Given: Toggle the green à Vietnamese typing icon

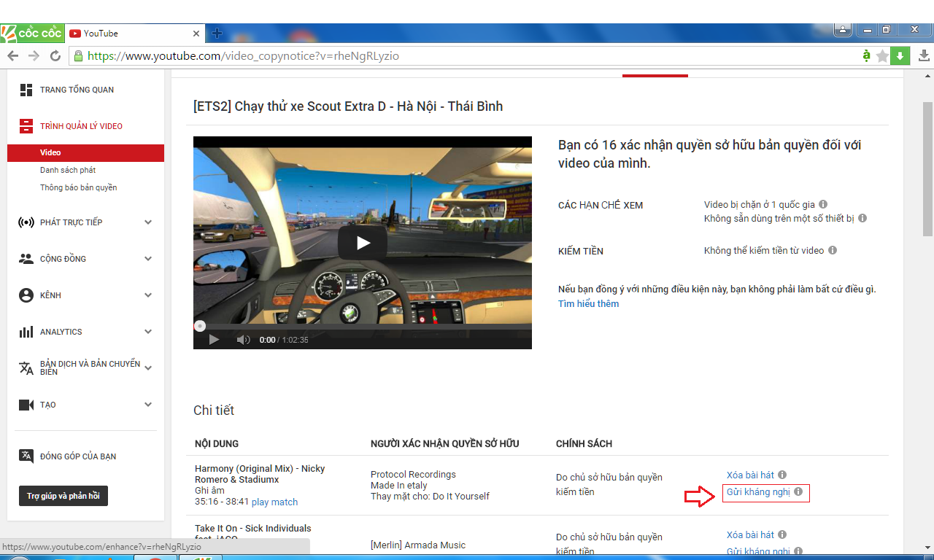Looking at the screenshot, I should [866, 55].
